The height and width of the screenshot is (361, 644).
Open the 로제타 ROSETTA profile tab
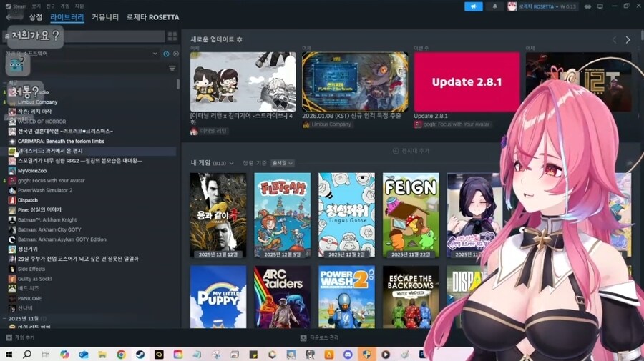[153, 17]
